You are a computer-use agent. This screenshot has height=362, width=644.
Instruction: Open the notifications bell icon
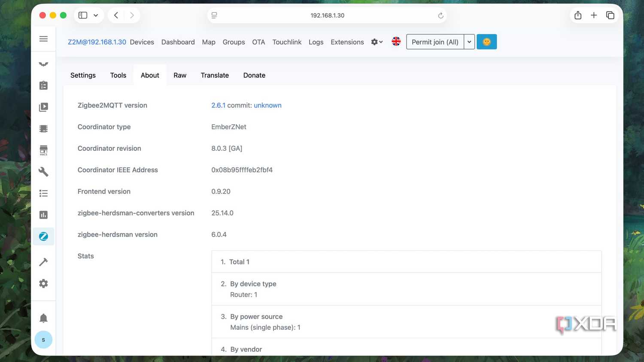tap(43, 318)
